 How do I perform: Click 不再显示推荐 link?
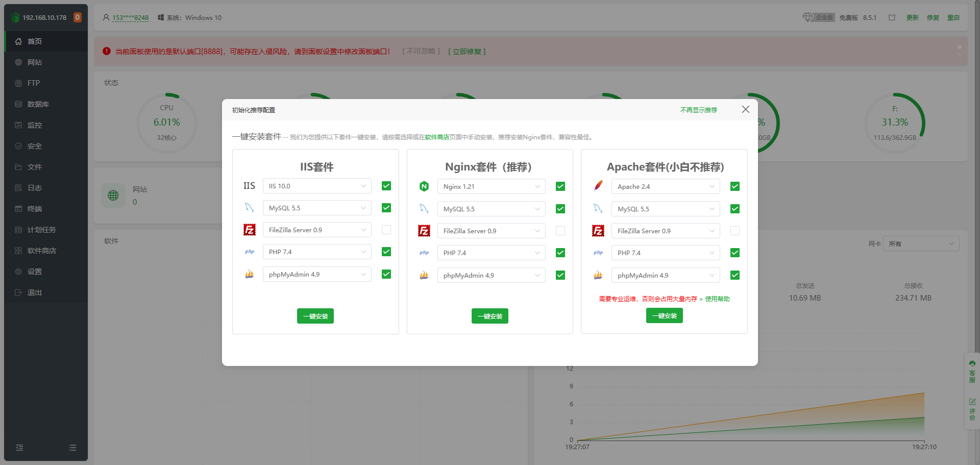click(698, 110)
